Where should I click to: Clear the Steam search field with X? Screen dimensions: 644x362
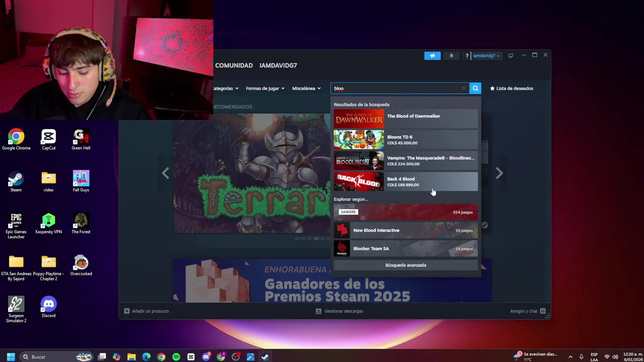464,88
